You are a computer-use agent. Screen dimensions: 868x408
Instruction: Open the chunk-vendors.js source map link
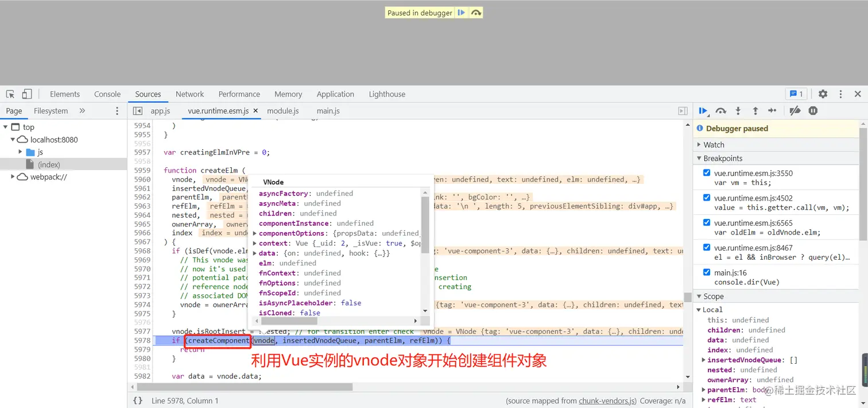(607, 401)
